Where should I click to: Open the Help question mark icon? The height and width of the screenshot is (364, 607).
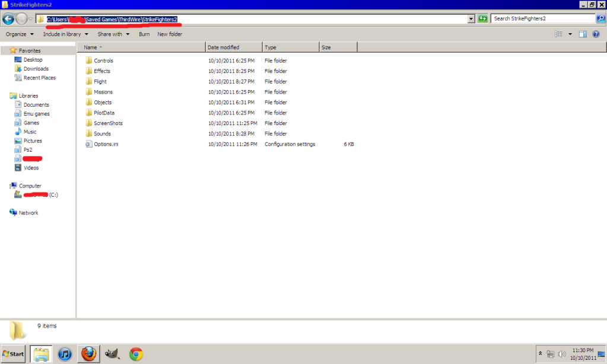[x=596, y=34]
